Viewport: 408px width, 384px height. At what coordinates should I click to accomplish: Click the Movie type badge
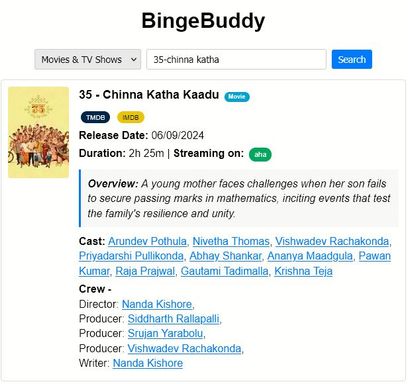point(237,97)
